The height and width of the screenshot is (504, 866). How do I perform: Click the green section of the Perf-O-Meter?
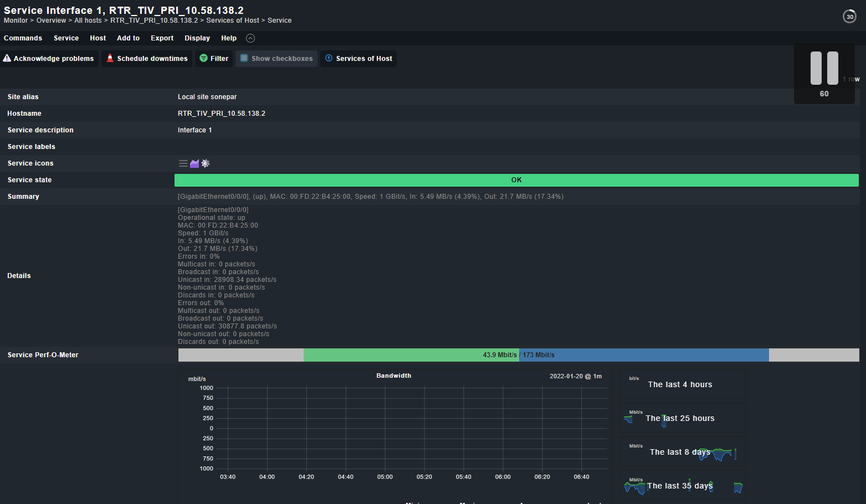(x=410, y=355)
